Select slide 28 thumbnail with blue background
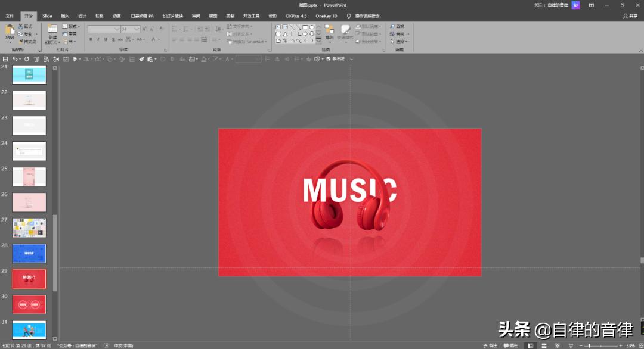 29,253
